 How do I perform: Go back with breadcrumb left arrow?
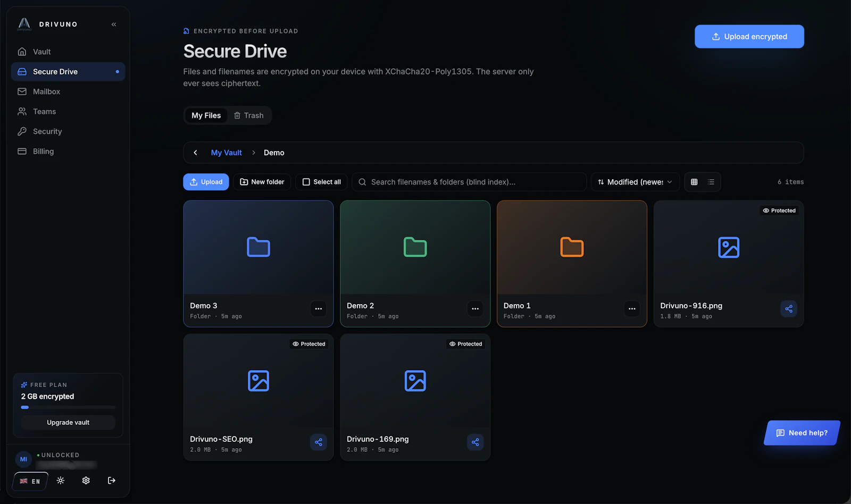point(196,153)
